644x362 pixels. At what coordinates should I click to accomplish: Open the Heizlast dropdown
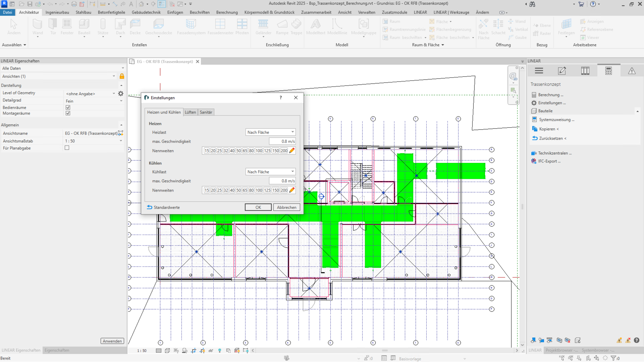270,132
